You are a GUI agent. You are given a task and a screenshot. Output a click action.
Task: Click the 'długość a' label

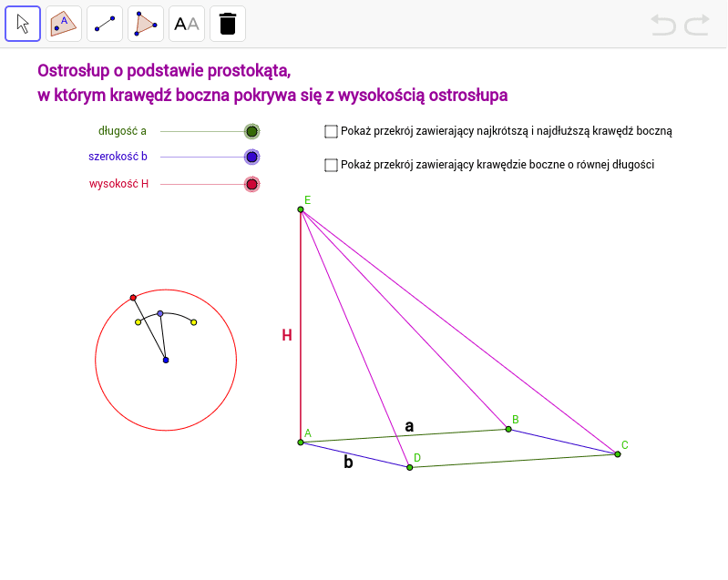pos(122,131)
